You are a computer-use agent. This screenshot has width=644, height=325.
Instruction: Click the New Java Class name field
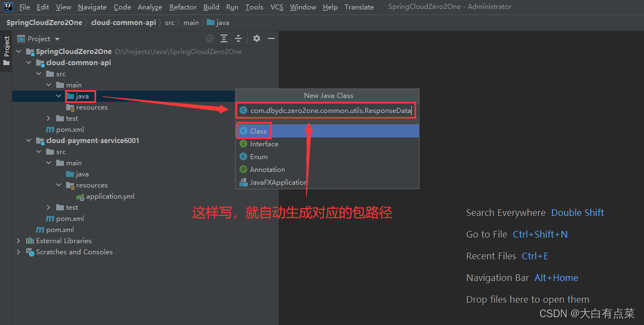click(327, 110)
